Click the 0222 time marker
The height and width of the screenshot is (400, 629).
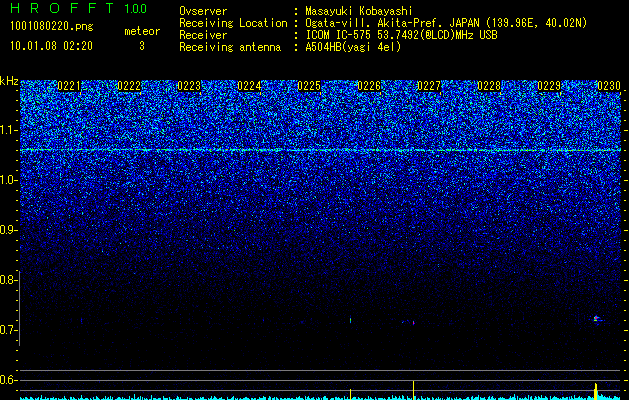[129, 86]
